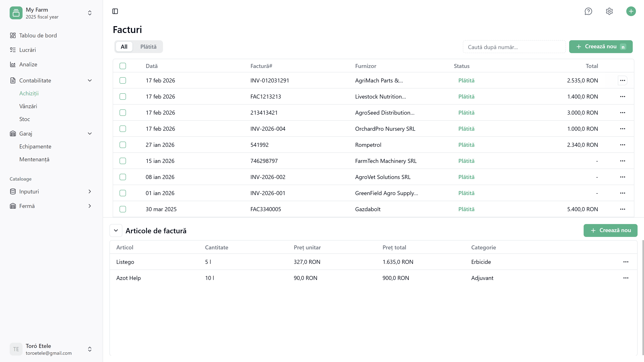This screenshot has width=644, height=362.
Task: Select the Garaj sidebar icon
Action: pos(13,133)
